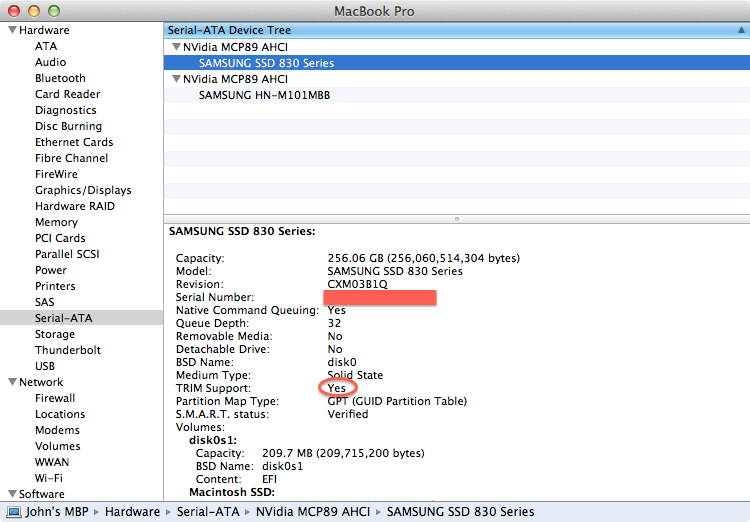The width and height of the screenshot is (750, 522).
Task: Click the pane splitter handle dot
Action: click(x=457, y=219)
